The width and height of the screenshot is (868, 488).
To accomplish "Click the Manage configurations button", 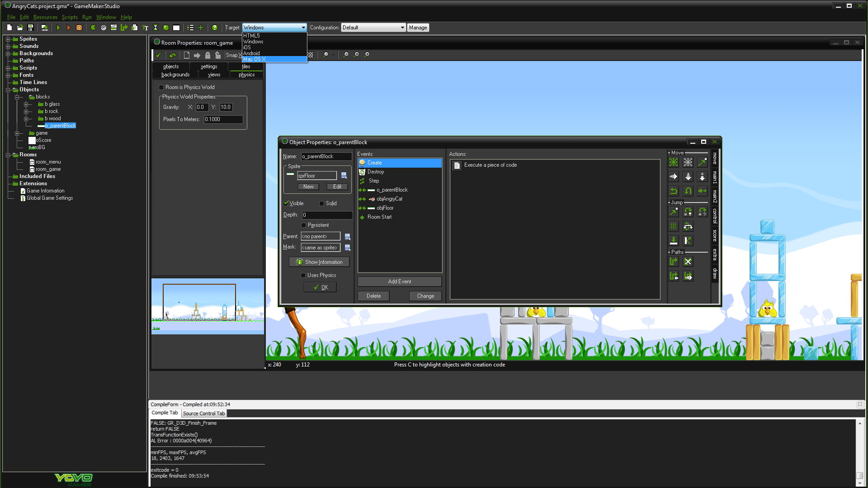I will 418,28.
